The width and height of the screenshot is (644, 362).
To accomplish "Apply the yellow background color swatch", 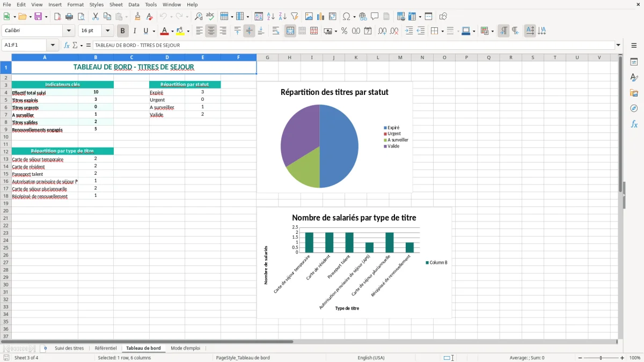I will point(180,31).
